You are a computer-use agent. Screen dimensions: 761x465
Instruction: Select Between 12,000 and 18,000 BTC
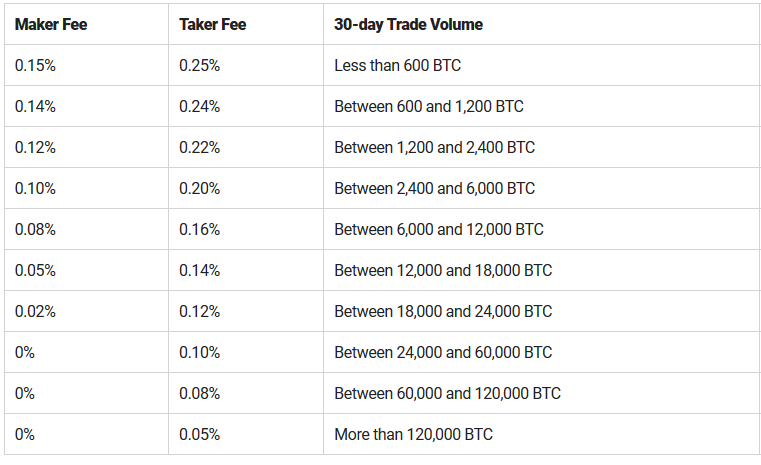pos(542,270)
